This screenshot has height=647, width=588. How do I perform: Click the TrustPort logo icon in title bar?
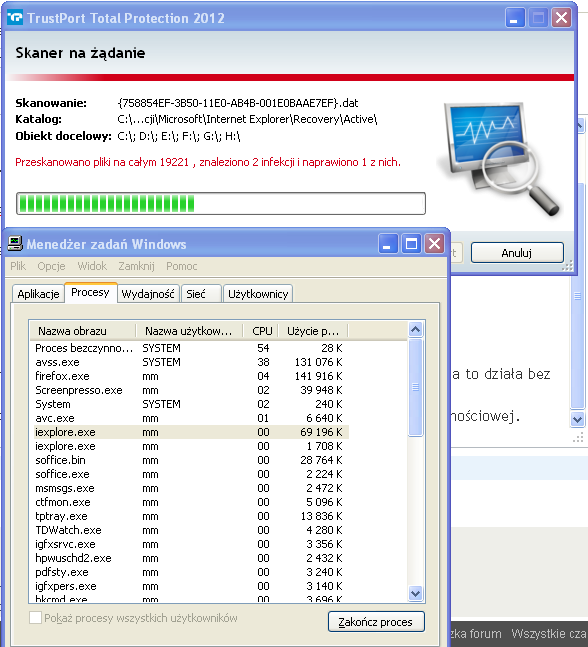click(x=15, y=18)
